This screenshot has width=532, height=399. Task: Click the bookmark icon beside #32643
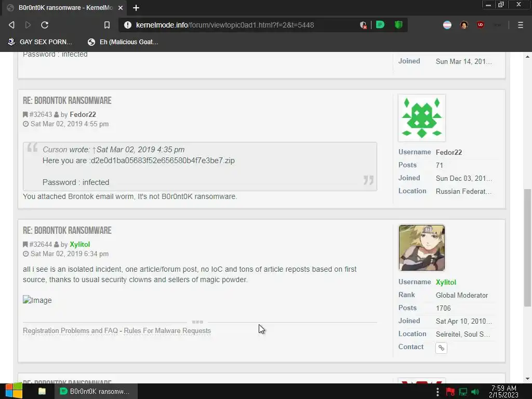click(25, 115)
